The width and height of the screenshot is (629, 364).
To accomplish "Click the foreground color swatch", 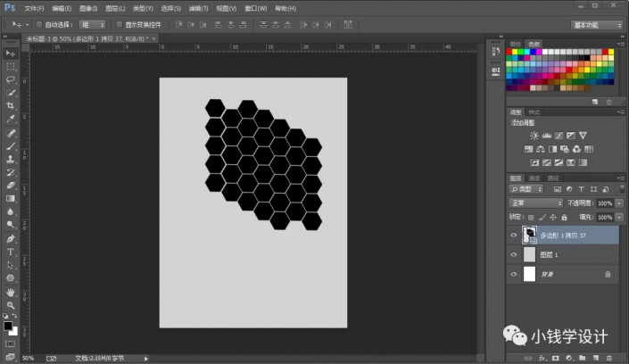I will pos(8,326).
